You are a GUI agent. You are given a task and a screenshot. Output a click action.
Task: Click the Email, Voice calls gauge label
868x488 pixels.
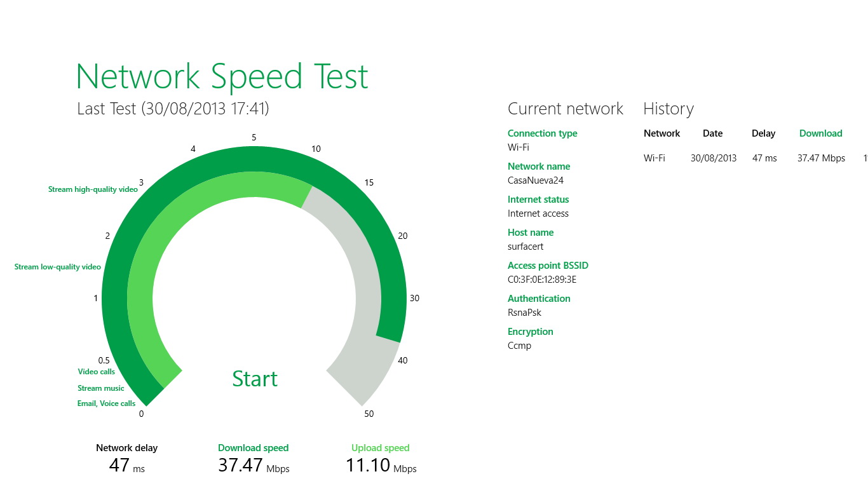click(x=106, y=403)
